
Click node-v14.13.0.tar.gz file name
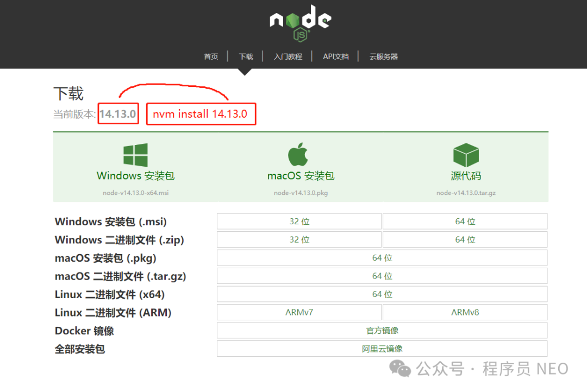[466, 193]
